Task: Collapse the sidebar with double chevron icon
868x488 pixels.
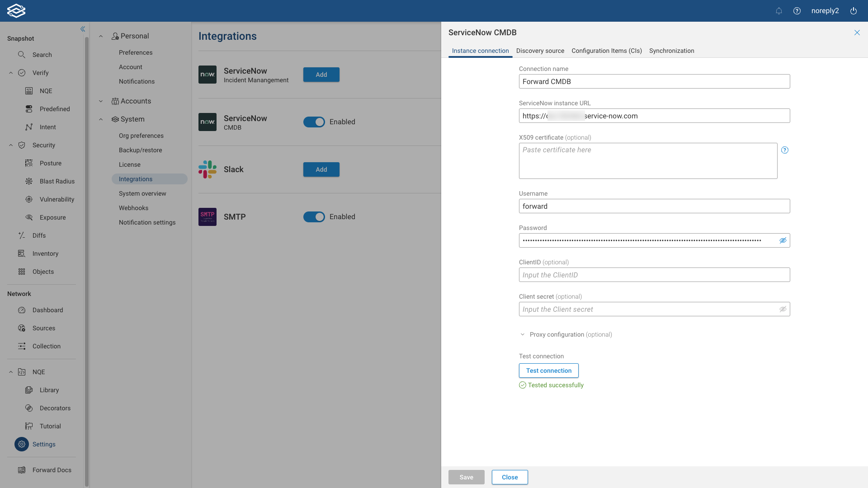Action: 83,29
